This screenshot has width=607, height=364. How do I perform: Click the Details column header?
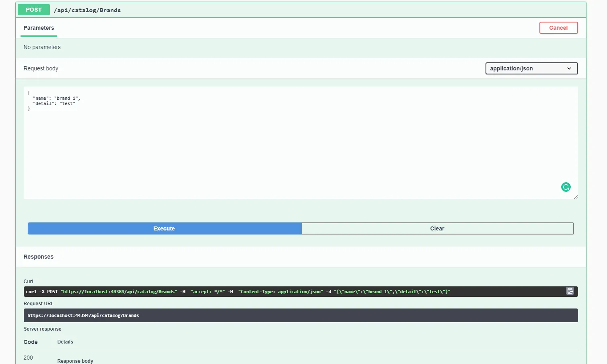tap(65, 342)
